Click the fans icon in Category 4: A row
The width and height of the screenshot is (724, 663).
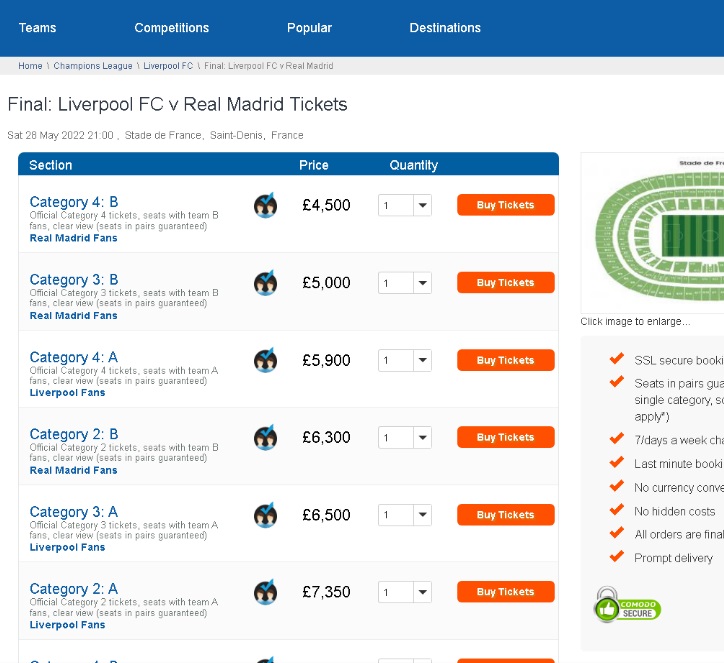(265, 360)
